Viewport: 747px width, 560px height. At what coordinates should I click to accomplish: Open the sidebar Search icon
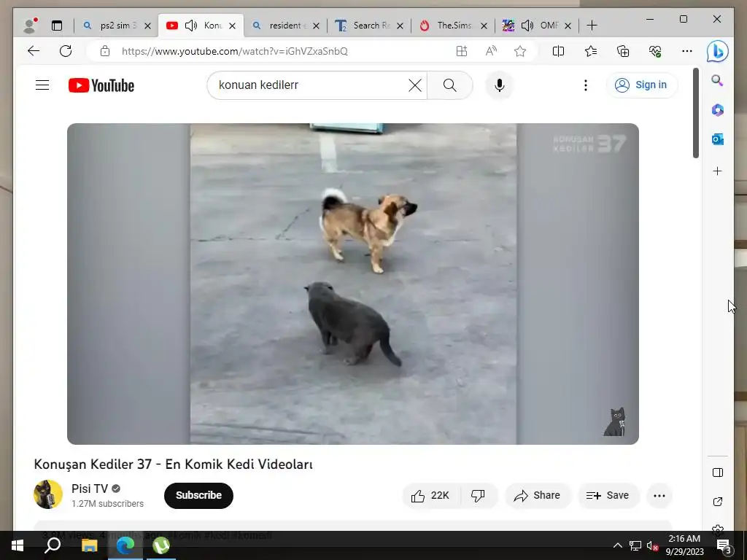pos(718,80)
